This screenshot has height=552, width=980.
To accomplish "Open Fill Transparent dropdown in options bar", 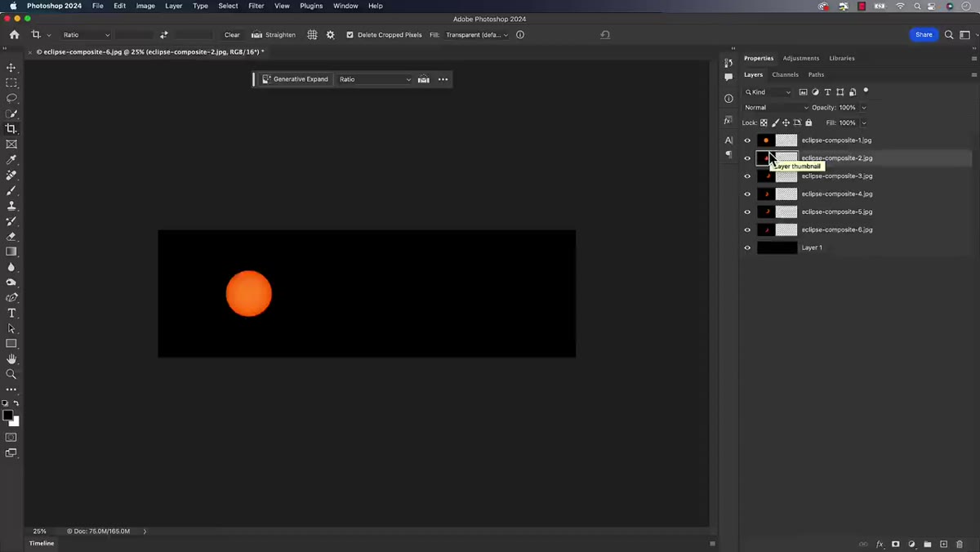I will coord(476,35).
